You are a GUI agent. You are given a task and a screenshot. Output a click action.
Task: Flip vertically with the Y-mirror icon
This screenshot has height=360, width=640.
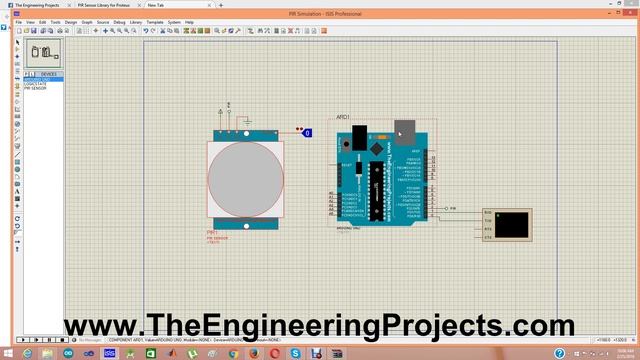tap(17, 249)
